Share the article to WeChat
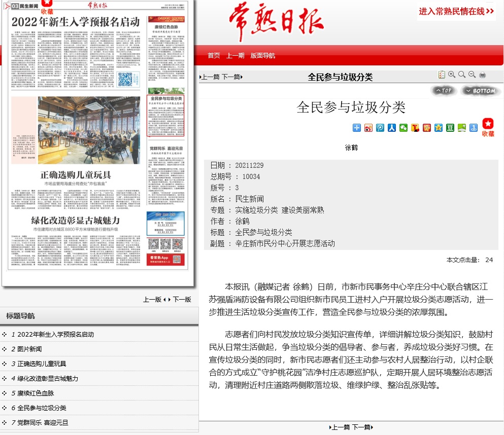504x435 pixels. [x=404, y=128]
